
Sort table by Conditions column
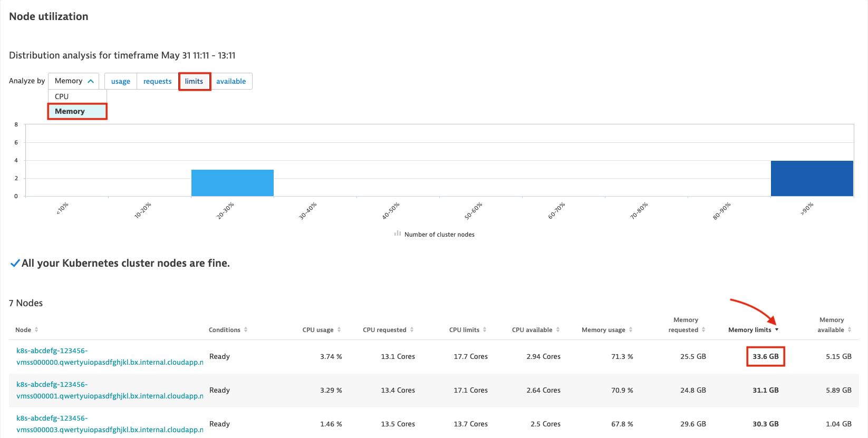point(228,330)
